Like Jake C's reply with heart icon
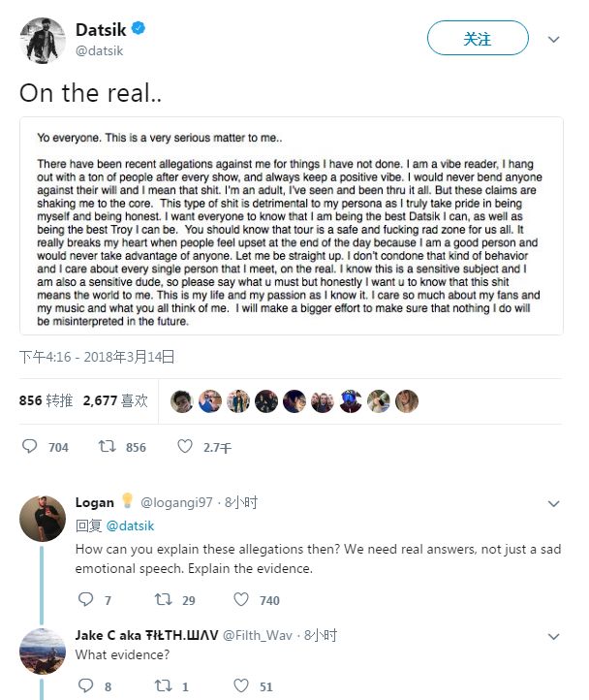The image size is (589, 700). click(240, 686)
